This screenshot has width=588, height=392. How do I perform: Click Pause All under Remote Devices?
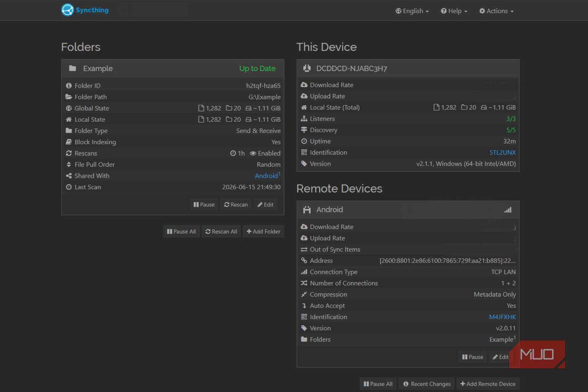tap(378, 384)
